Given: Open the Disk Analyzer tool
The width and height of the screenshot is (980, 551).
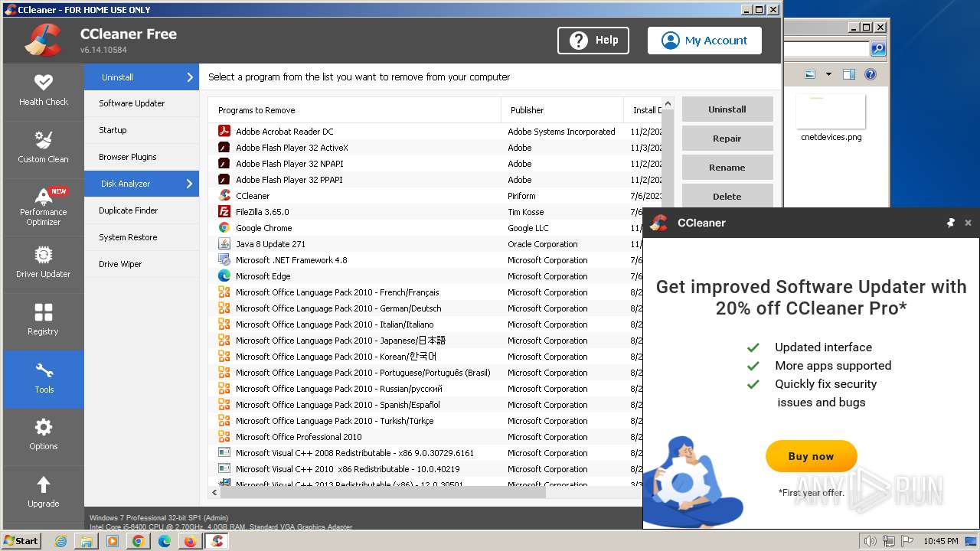Looking at the screenshot, I should (142, 184).
